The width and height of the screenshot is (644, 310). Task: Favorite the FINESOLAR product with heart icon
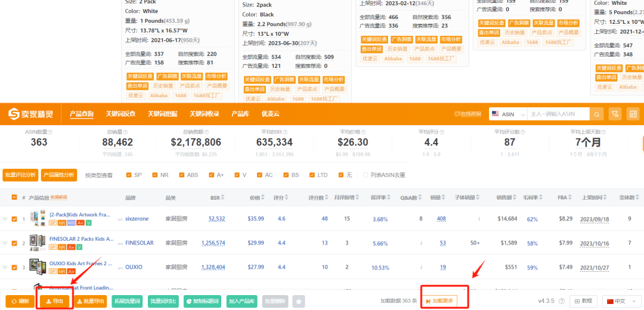5,243
